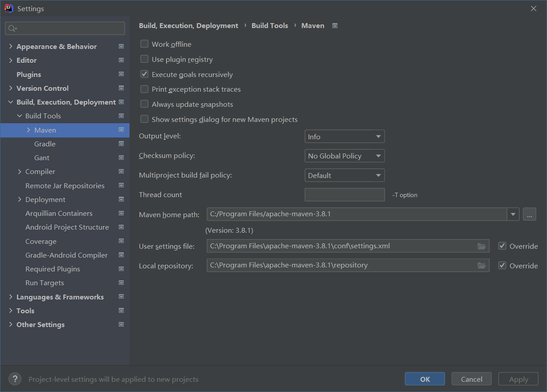Click project-level icon next to Gradle item

pos(121,144)
